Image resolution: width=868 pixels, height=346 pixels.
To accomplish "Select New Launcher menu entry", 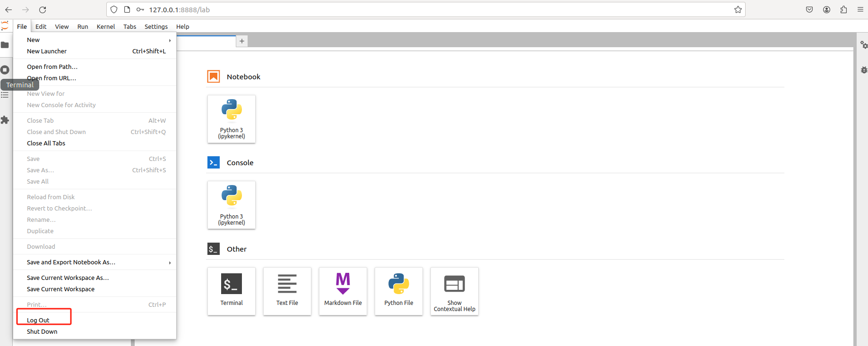I will coord(95,51).
